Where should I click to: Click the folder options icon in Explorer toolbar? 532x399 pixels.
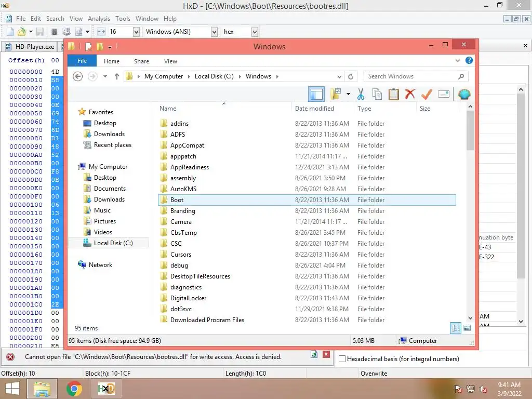click(x=336, y=94)
